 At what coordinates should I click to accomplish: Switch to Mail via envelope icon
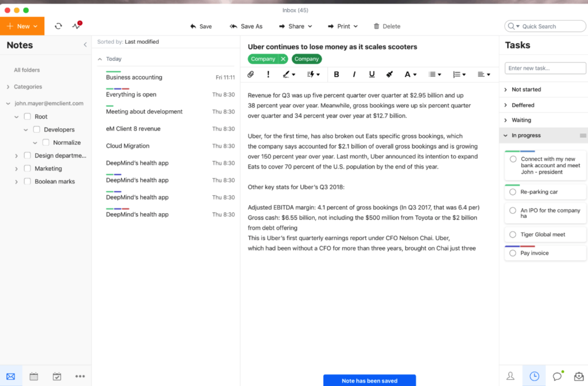[x=11, y=376]
